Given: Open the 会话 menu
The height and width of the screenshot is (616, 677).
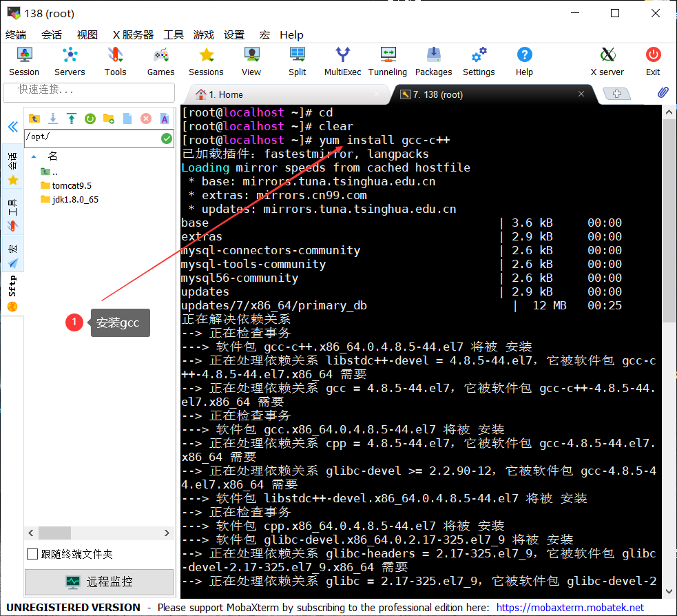Looking at the screenshot, I should click(x=52, y=35).
